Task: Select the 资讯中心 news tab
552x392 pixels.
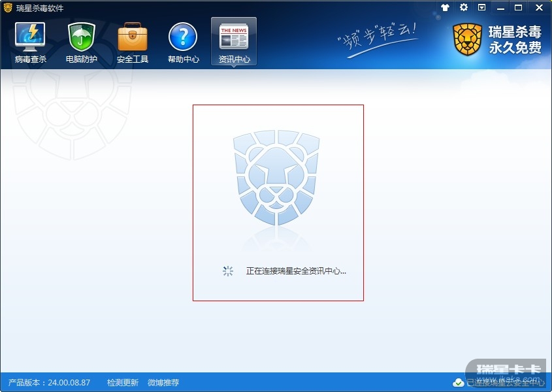Action: tap(234, 42)
